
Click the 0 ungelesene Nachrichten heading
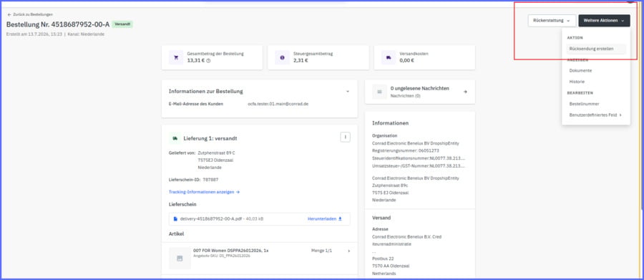420,88
